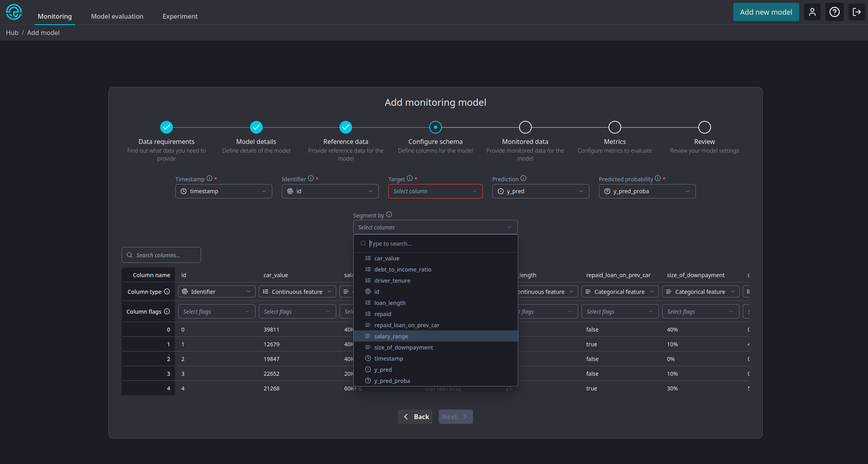Choose salary_range from the segment list
Screen dimensions: 868x464
point(391,336)
